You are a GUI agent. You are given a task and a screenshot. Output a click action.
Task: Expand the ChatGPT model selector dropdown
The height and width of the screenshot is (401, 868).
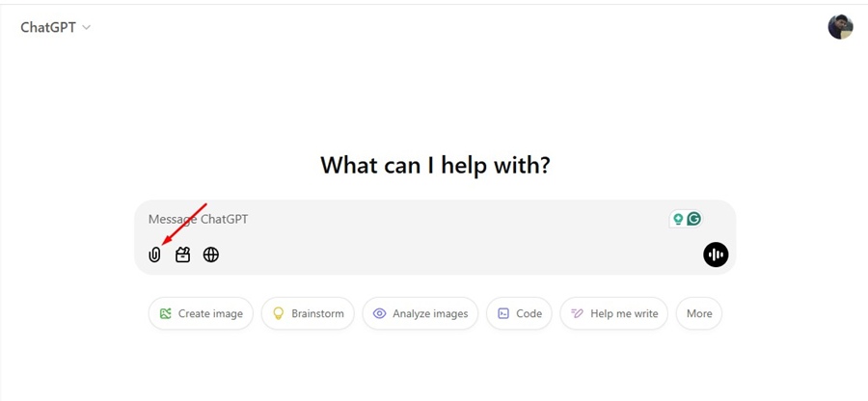point(56,27)
